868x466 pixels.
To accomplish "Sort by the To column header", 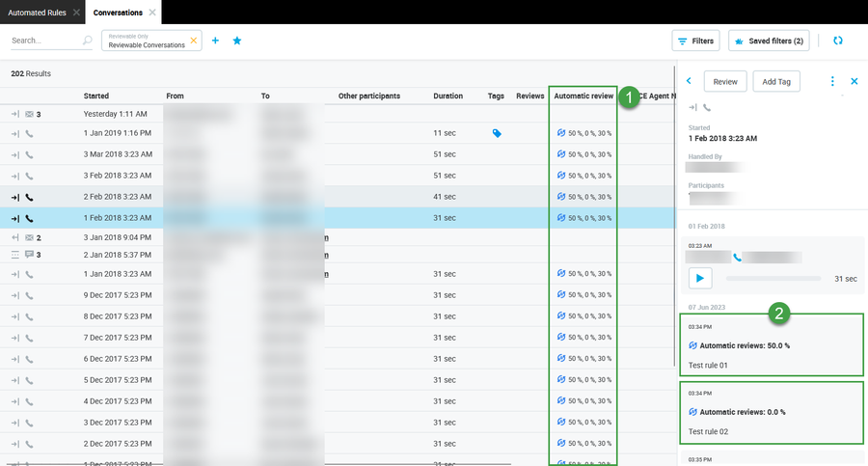I will coord(265,96).
